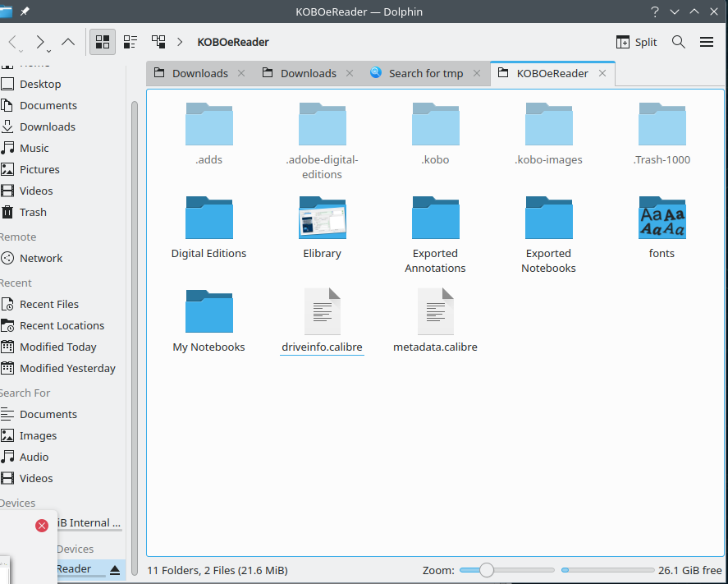
Task: Show files Modified Today
Action: pyautogui.click(x=62, y=347)
